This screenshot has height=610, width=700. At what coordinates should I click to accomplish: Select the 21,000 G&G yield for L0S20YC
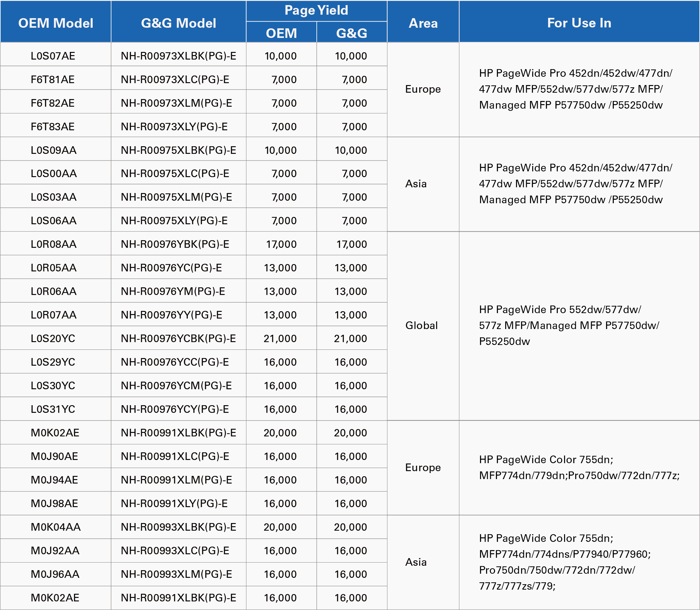(x=352, y=337)
